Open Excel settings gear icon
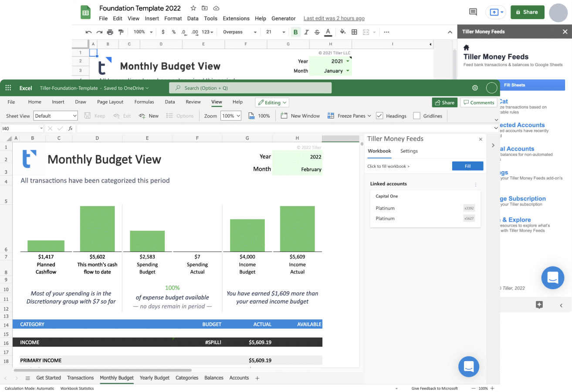 click(475, 88)
